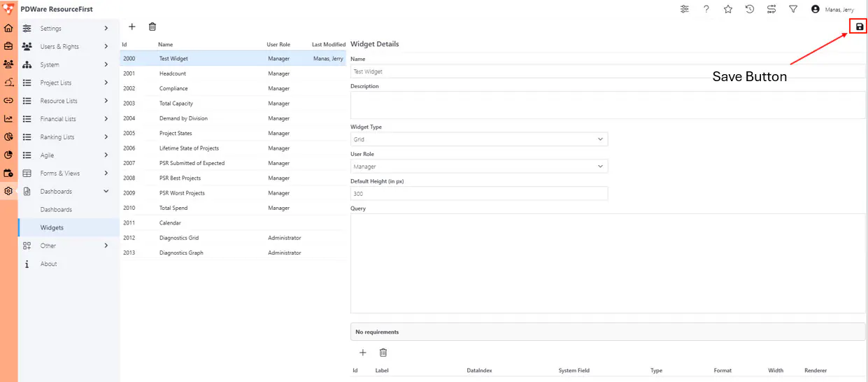Click Forms & Views table icon
This screenshot has height=382, width=868.
pos(27,173)
